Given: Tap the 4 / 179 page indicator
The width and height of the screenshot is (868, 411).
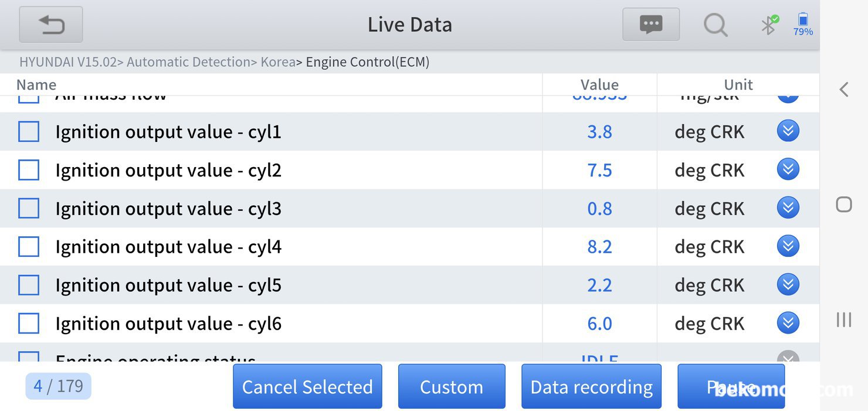Looking at the screenshot, I should (x=58, y=386).
